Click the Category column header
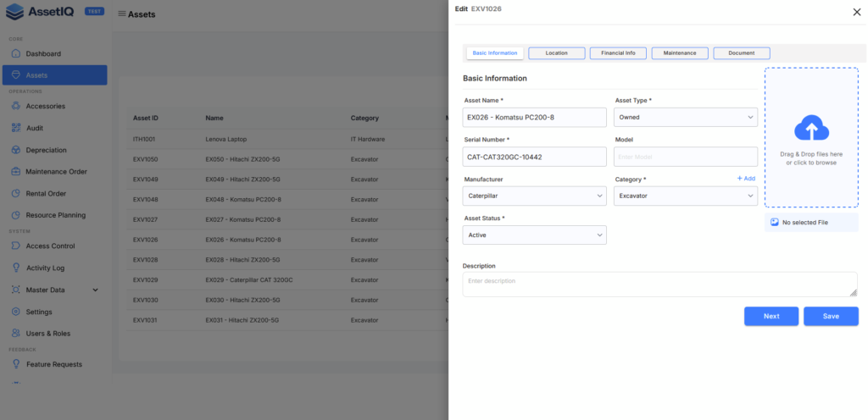The image size is (868, 420). [364, 118]
